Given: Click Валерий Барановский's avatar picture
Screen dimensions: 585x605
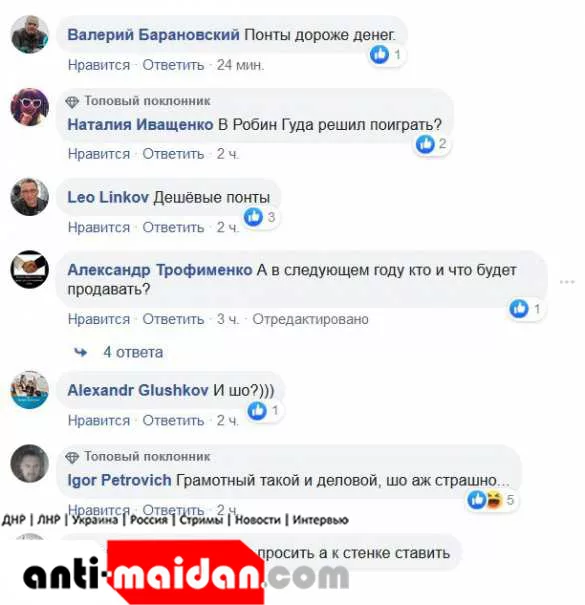Looking at the screenshot, I should coord(30,34).
